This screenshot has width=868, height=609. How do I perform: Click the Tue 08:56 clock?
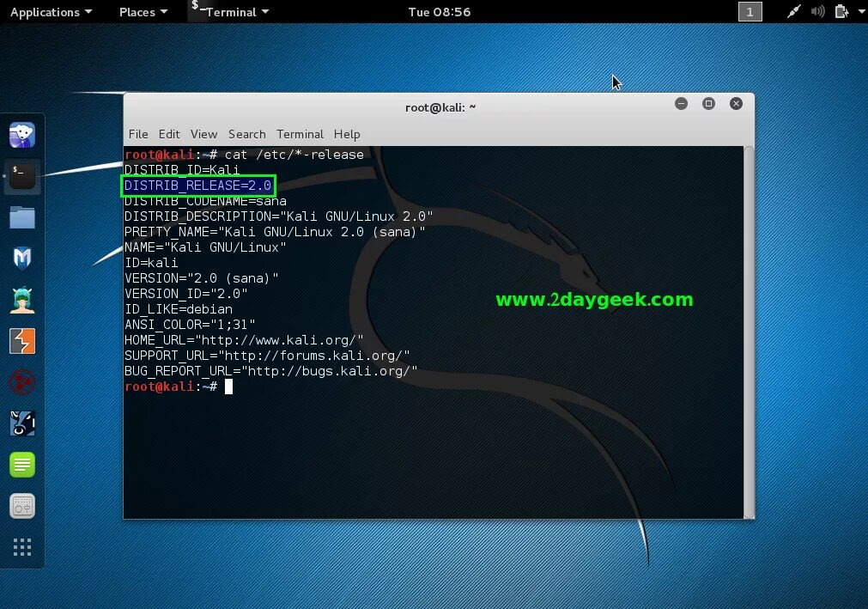(440, 12)
